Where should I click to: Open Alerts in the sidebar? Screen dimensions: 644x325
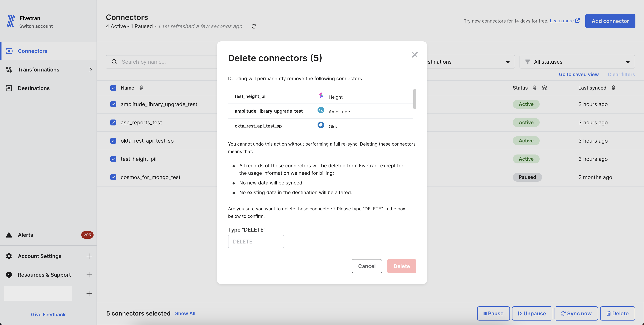pos(48,235)
